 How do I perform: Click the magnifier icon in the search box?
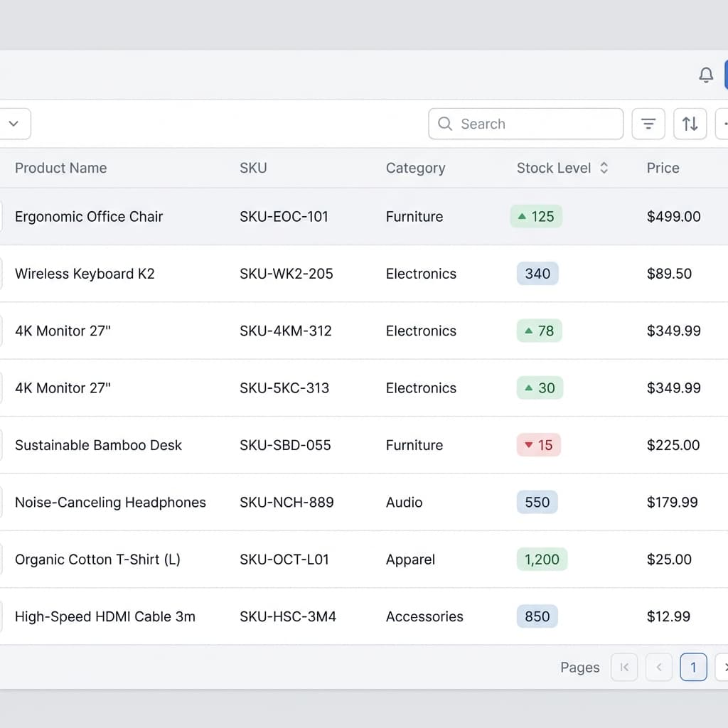tap(445, 124)
